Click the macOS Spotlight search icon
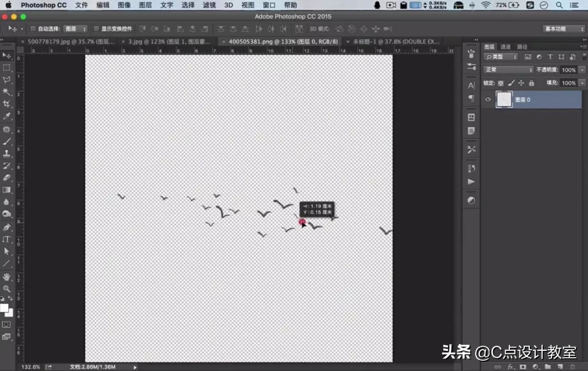The height and width of the screenshot is (371, 588). coord(559,5)
